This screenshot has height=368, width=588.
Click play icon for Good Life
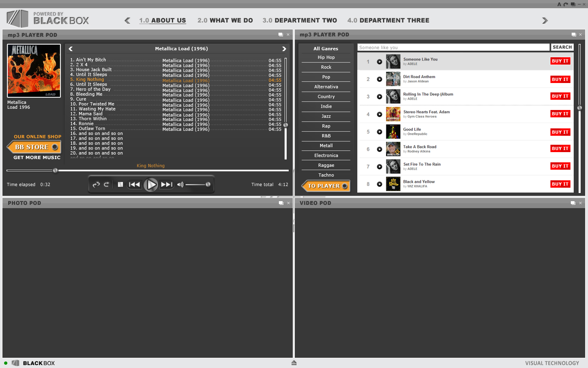click(379, 132)
